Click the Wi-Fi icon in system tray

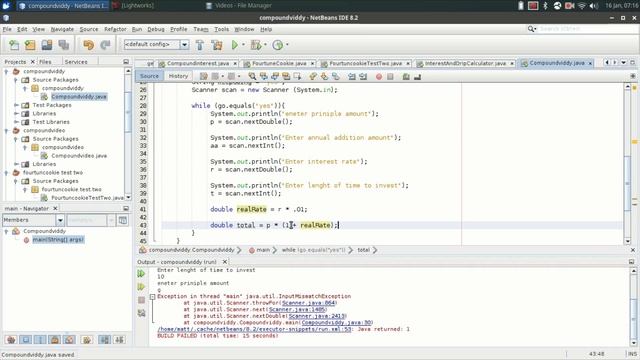(582, 6)
